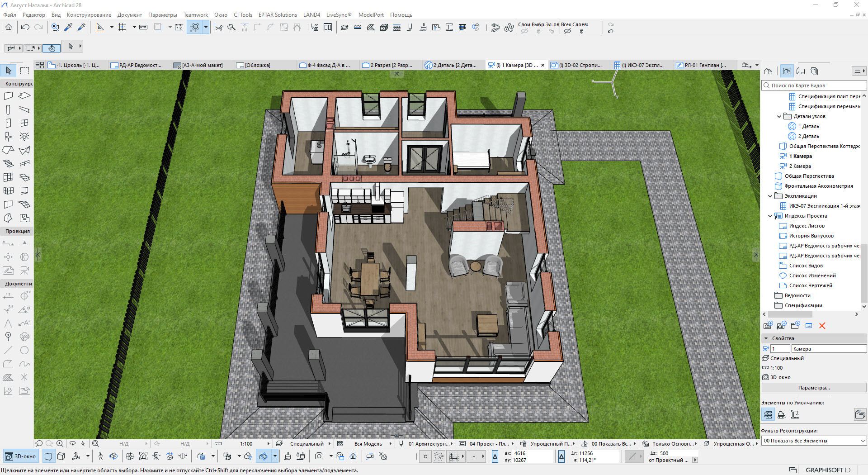Toggle the grid snap button
Viewport: 868px width, 475px height.
122,28
